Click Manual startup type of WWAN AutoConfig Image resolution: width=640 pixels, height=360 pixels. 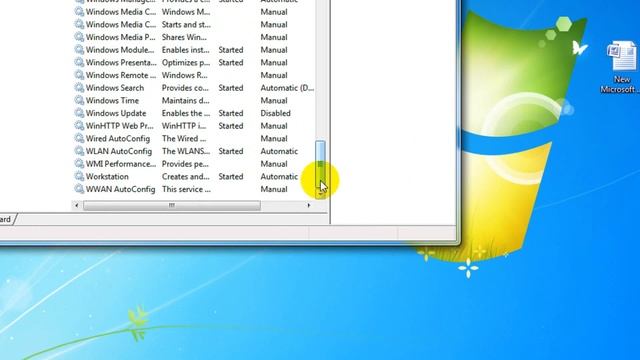pos(274,189)
